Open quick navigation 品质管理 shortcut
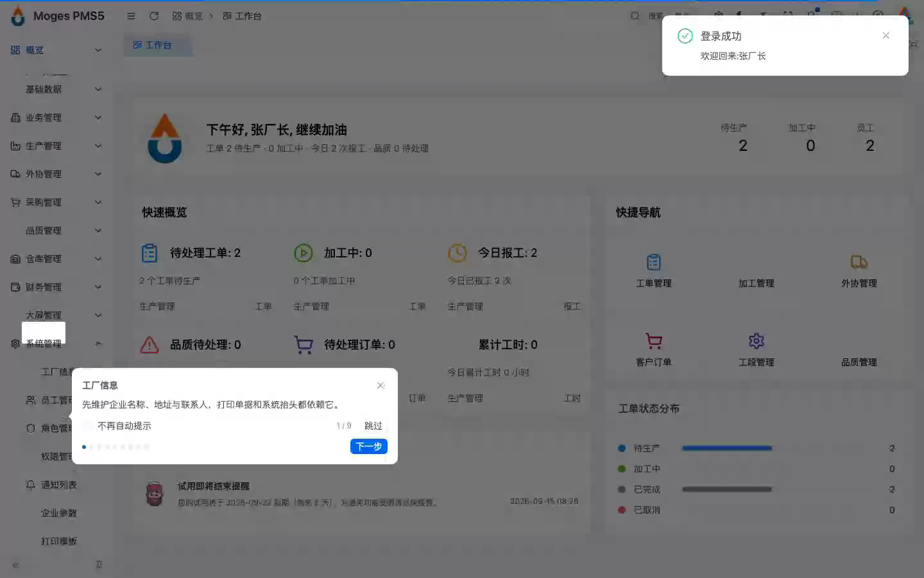Image resolution: width=924 pixels, height=578 pixels. point(859,362)
